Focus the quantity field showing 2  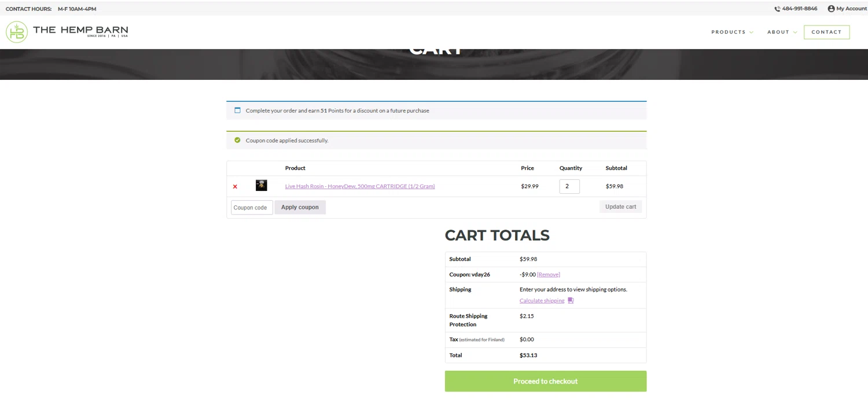[569, 186]
